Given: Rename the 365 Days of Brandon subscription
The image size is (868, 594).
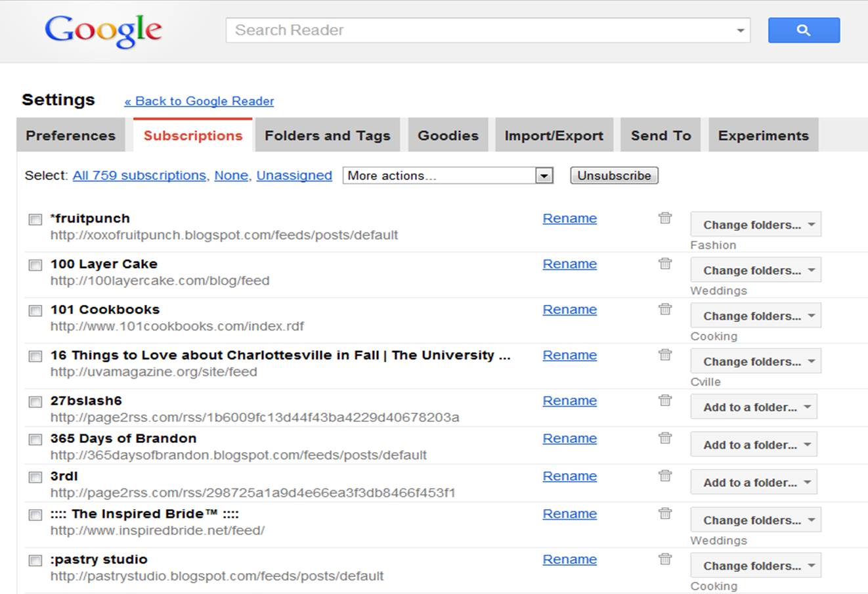Looking at the screenshot, I should click(x=570, y=438).
